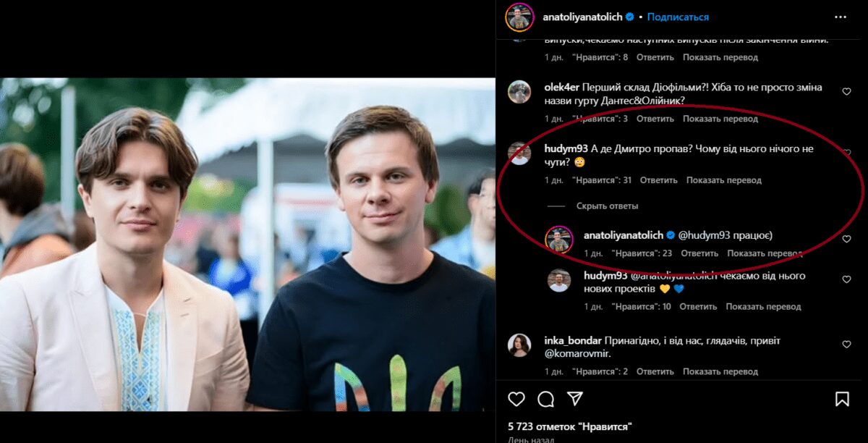Like anatoliyanatolich's reply with heart

coord(846,240)
